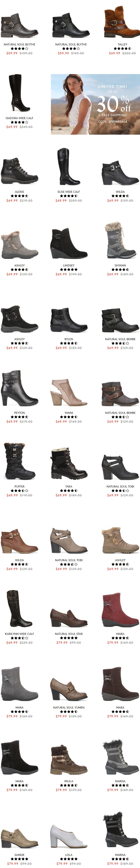This screenshot has height=868, width=140.
Task: Open the Rylen product name link
Action: point(69,339)
